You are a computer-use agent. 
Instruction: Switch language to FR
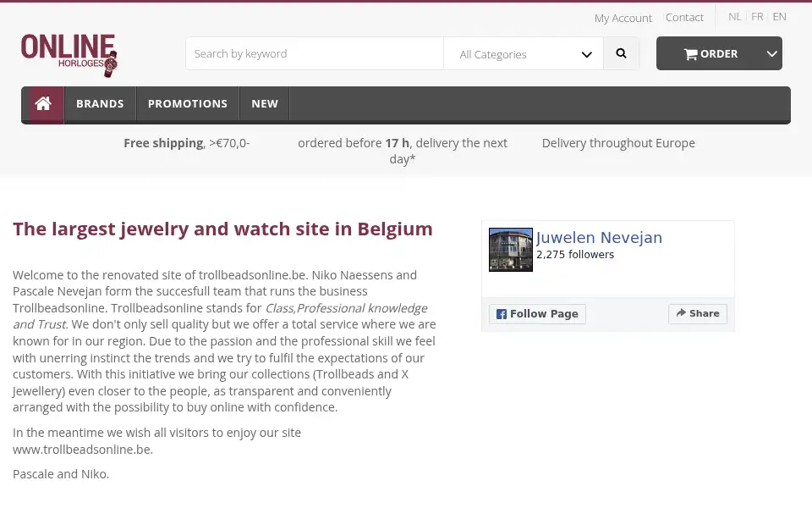pos(757,17)
